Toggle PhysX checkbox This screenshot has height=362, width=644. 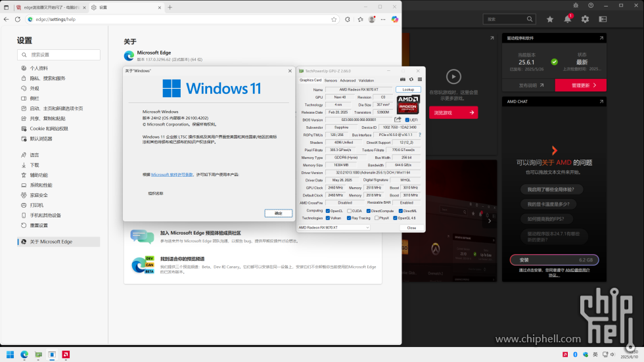[x=377, y=218]
